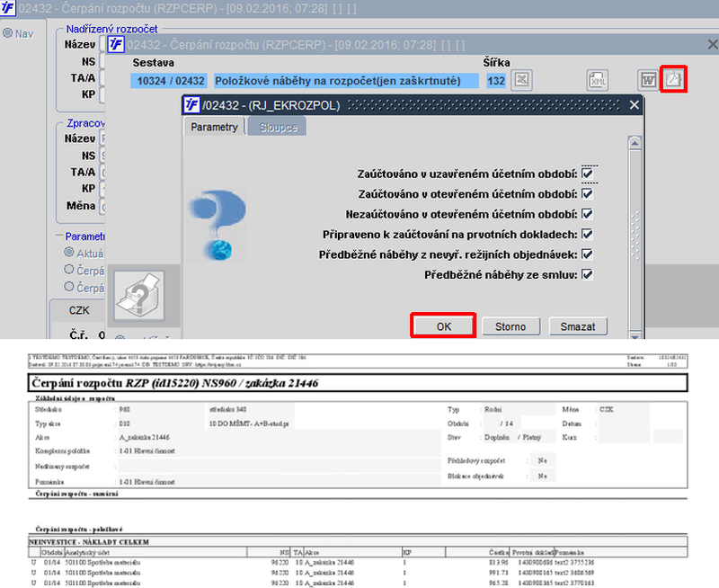
Task: Click the report row with amount 965.28
Action: coord(358,583)
